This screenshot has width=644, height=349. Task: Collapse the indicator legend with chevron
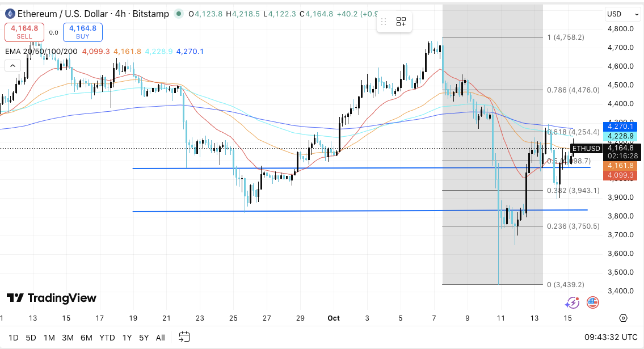point(12,66)
